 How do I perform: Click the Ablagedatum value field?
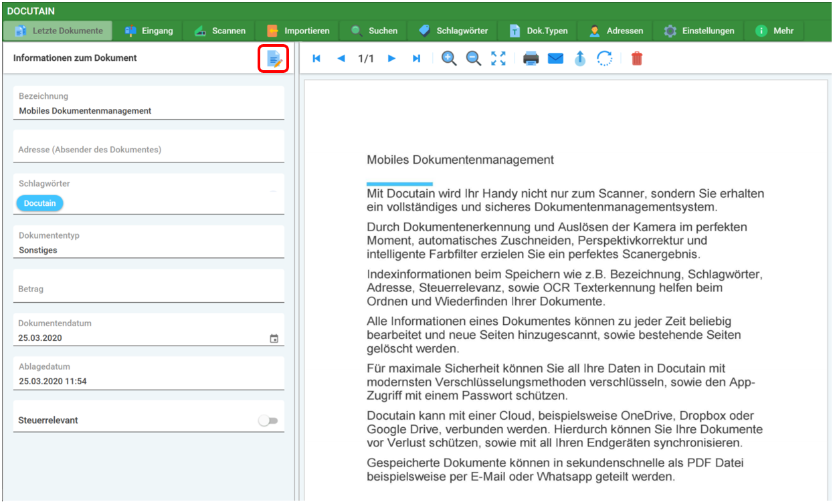click(x=149, y=374)
